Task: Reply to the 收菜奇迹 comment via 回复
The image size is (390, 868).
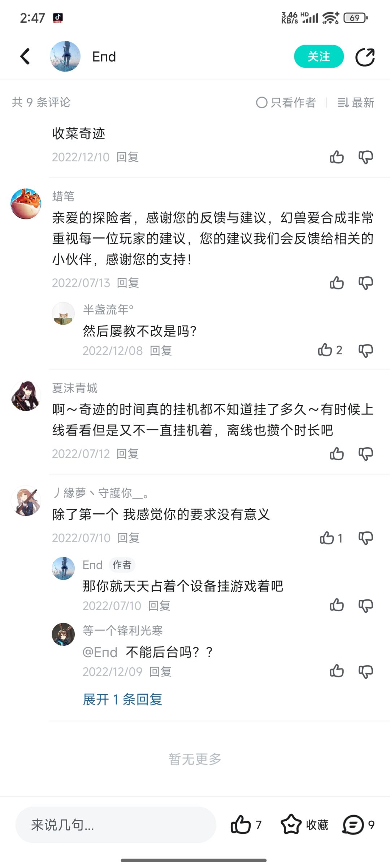Action: (127, 157)
